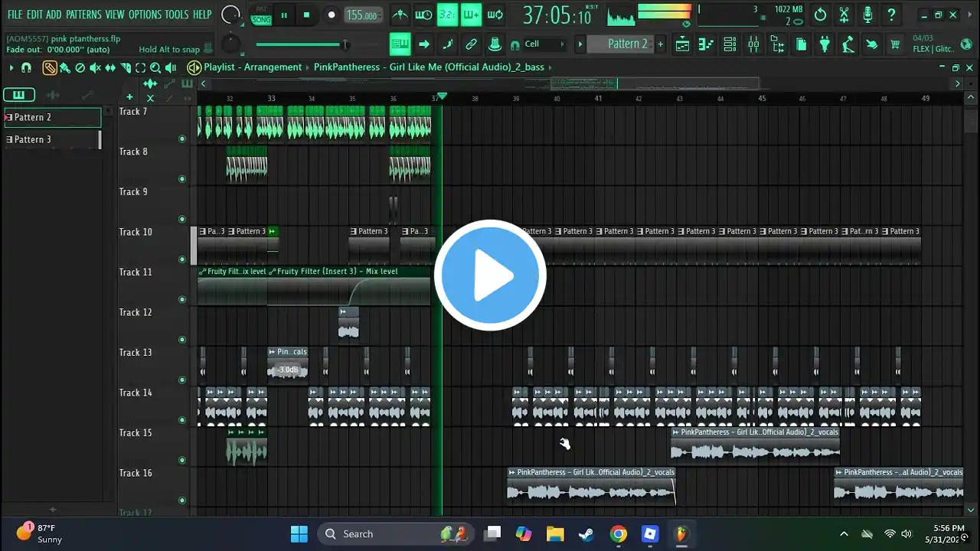Screen dimensions: 980x551
Task: Open the EDIT menu
Action: point(34,15)
